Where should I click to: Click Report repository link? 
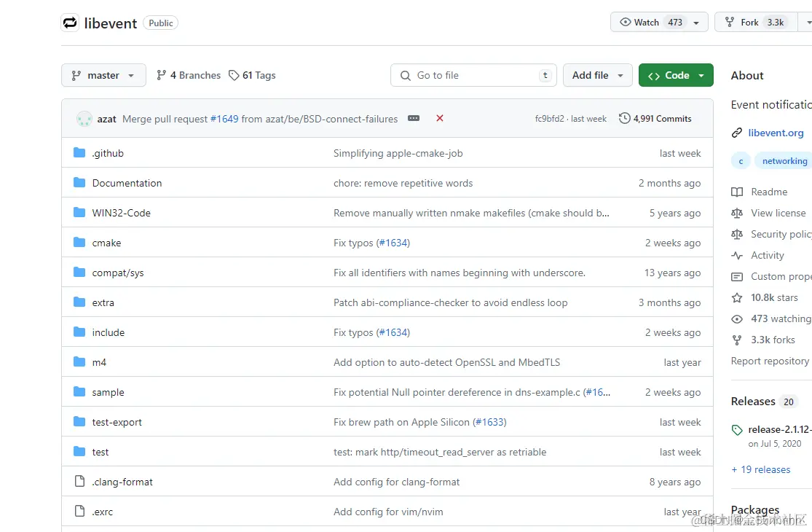coord(770,361)
